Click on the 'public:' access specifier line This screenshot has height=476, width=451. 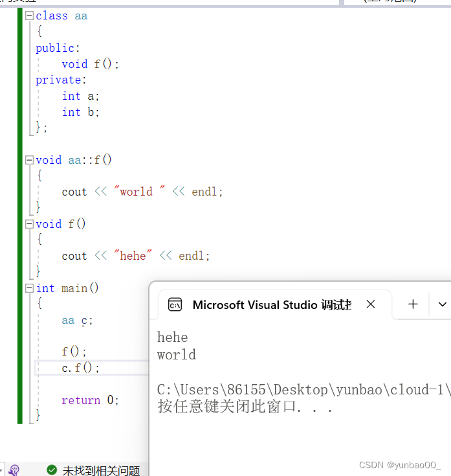(x=58, y=48)
